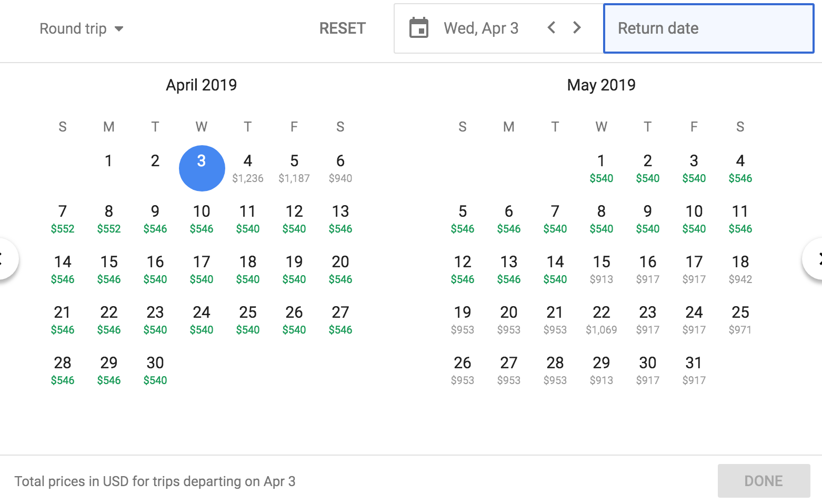Click the calendar icon beside departure date

(419, 28)
